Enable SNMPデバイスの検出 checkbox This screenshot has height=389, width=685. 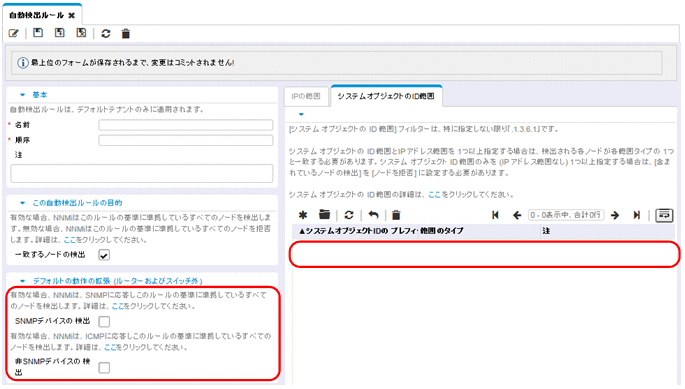coord(104,322)
